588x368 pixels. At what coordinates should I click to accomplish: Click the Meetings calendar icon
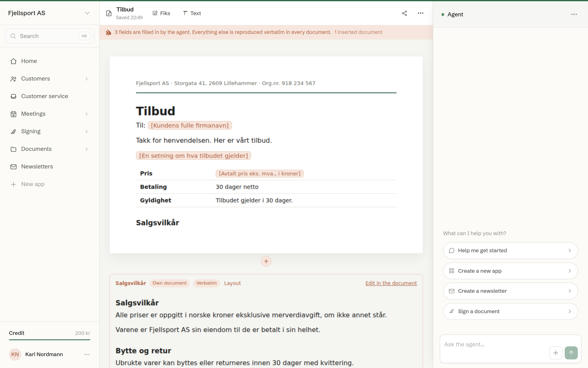click(x=13, y=114)
